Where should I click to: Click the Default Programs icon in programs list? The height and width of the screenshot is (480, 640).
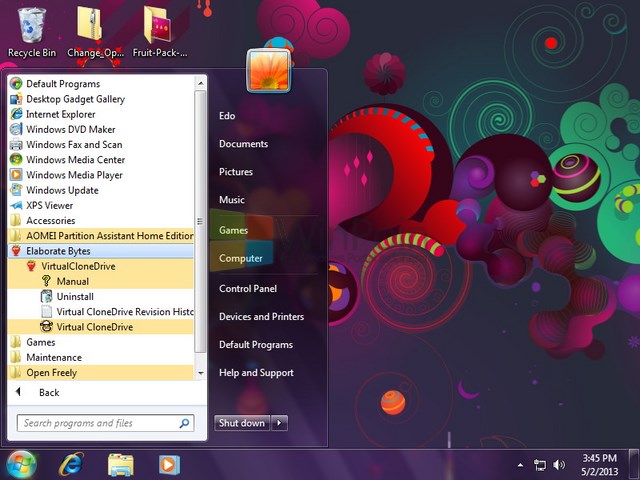click(x=16, y=84)
